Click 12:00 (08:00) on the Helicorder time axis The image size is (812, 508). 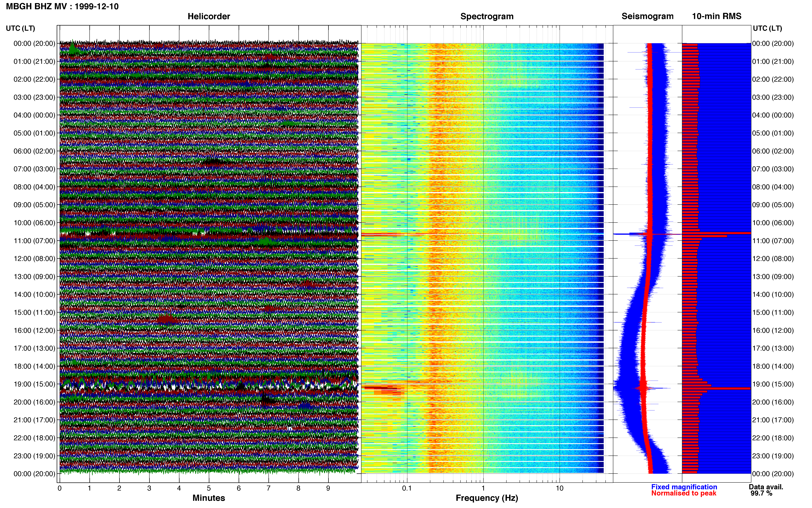pyautogui.click(x=34, y=258)
